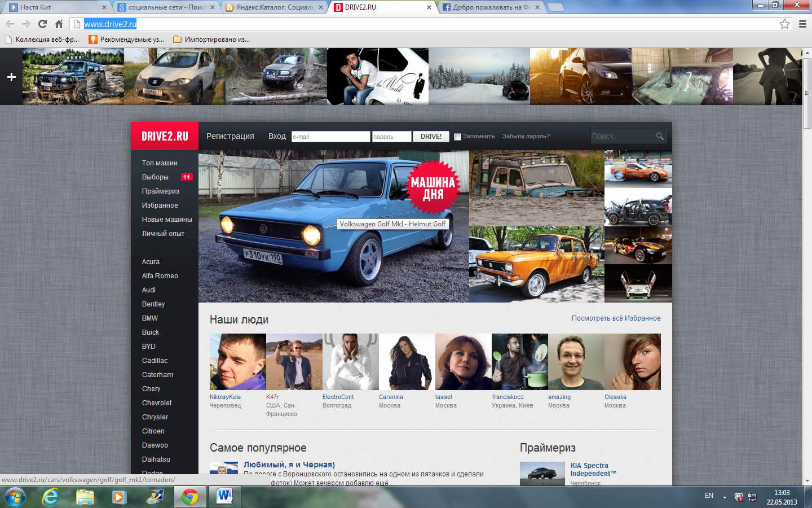
Task: Click the network tray icon
Action: pos(752,497)
